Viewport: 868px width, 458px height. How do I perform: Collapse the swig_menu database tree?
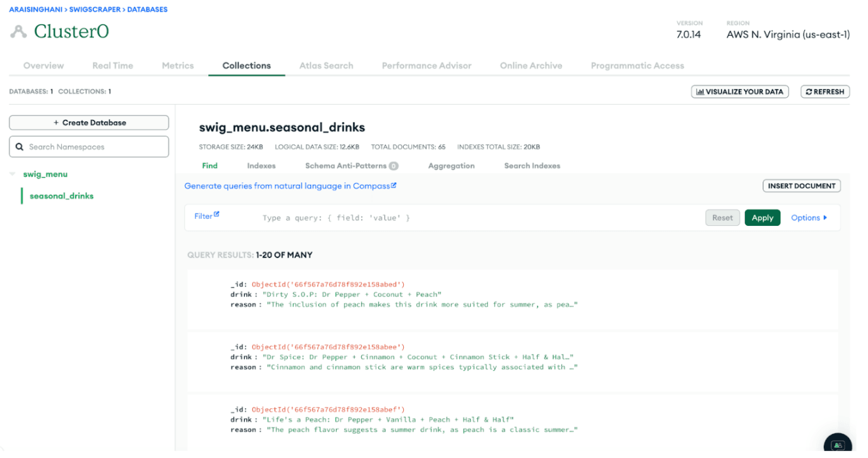click(13, 174)
